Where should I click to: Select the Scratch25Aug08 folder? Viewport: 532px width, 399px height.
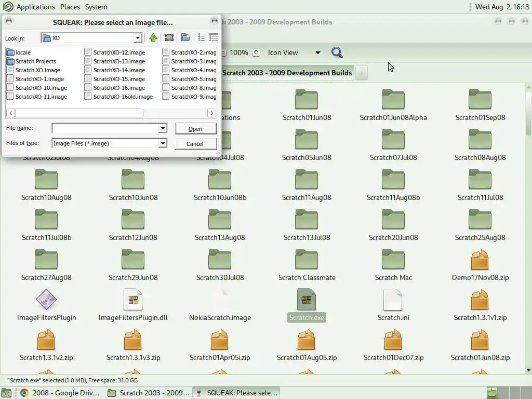point(480,225)
